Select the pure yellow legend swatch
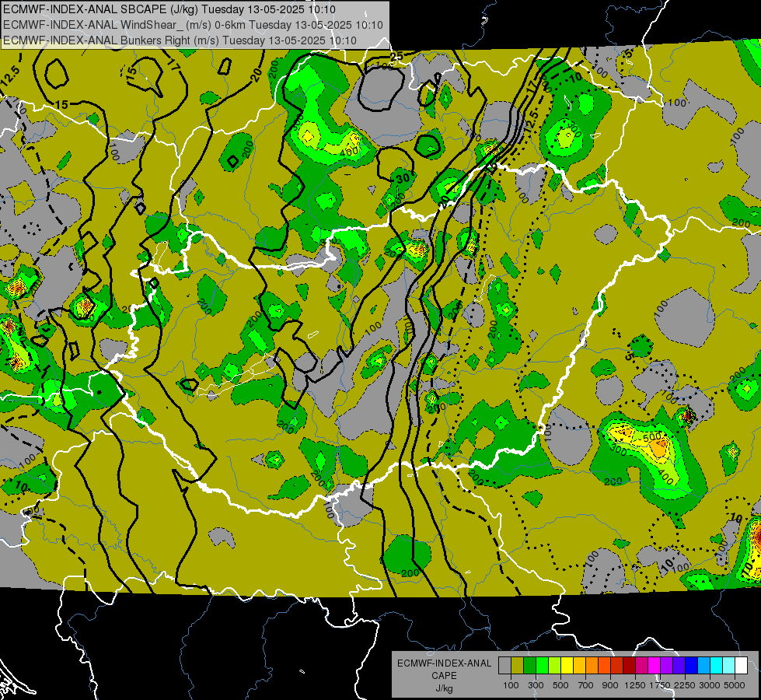761x700 pixels. click(567, 666)
